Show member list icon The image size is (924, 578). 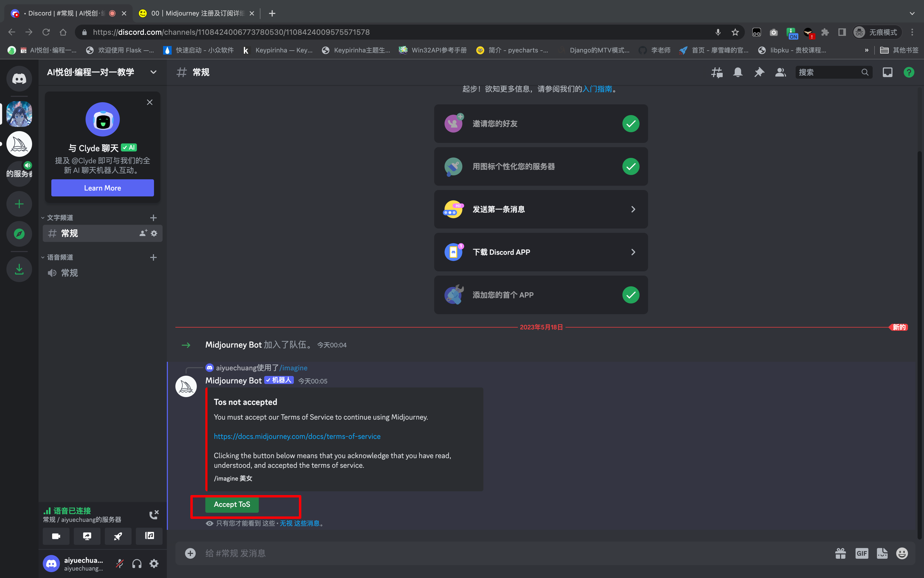pos(780,72)
